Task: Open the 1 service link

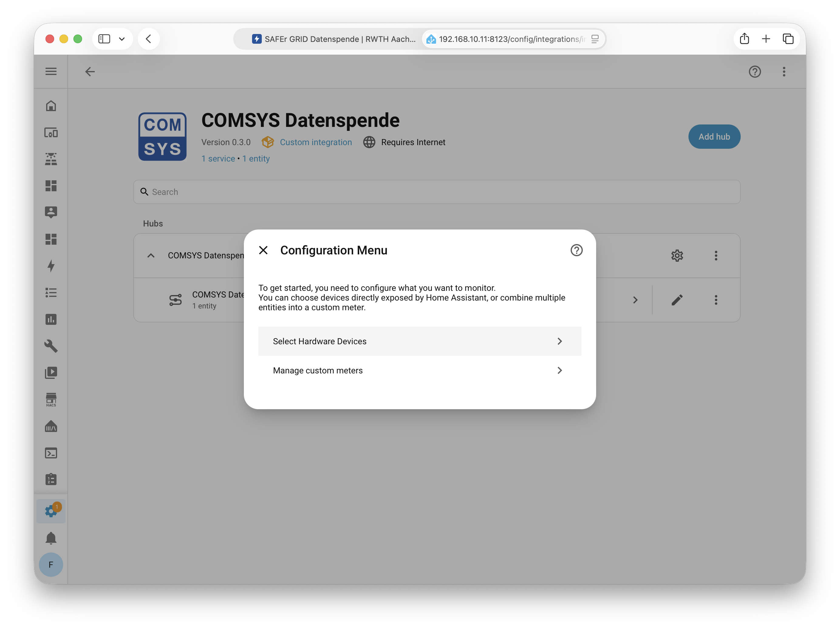Action: pyautogui.click(x=218, y=159)
